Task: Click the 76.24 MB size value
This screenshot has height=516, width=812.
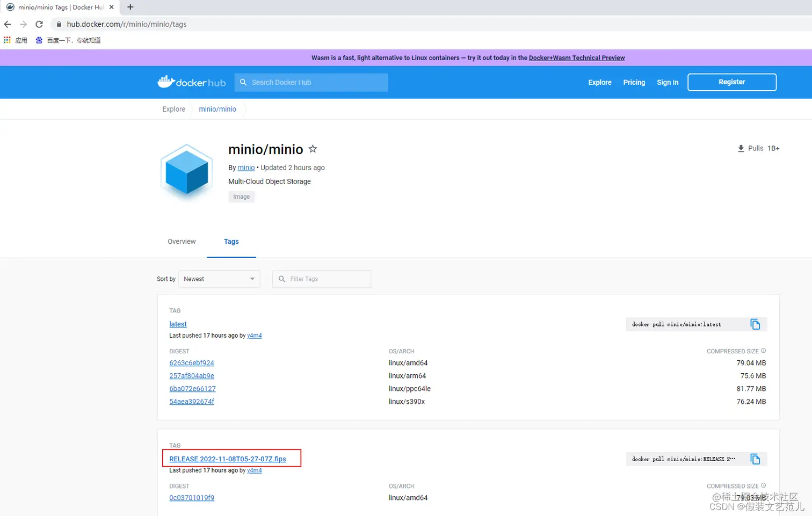Action: (751, 402)
